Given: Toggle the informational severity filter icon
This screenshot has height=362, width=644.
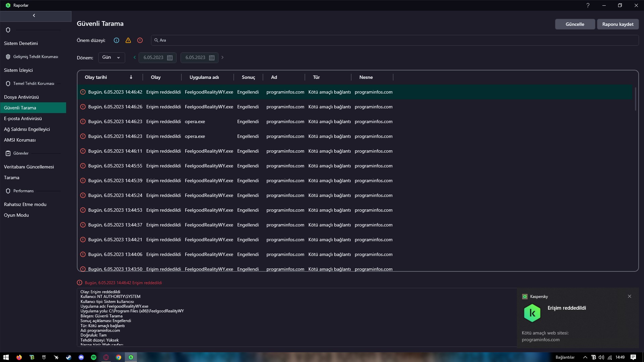Looking at the screenshot, I should [116, 40].
